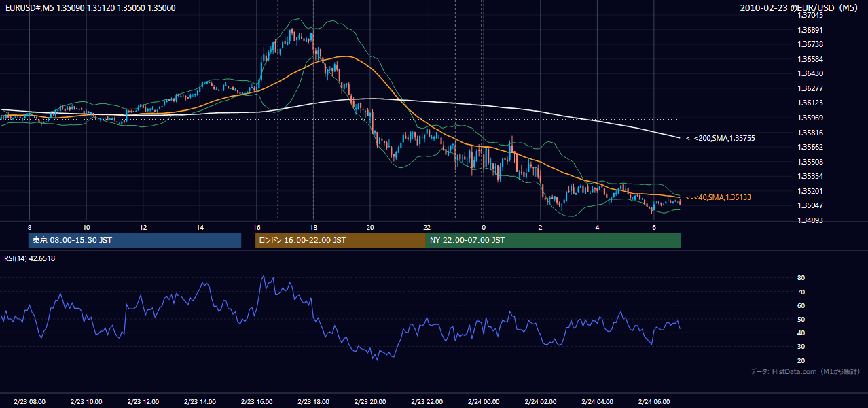Click price axis value 1.36738
Screen dimensions: 868x408
pos(811,44)
